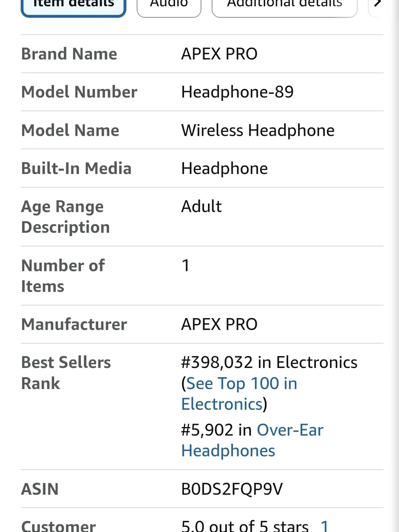Click the Brand Name value APEX PRO

(219, 54)
